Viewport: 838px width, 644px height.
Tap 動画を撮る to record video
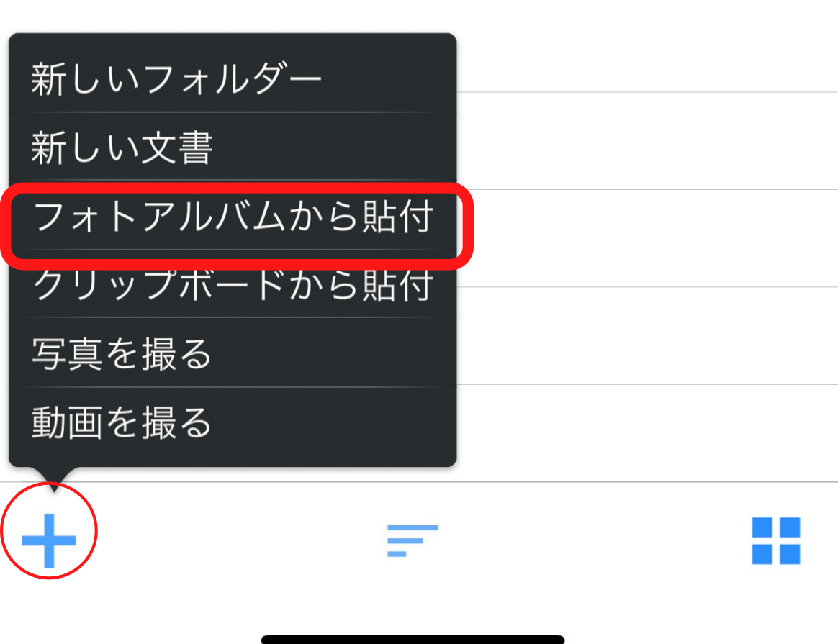click(x=233, y=422)
